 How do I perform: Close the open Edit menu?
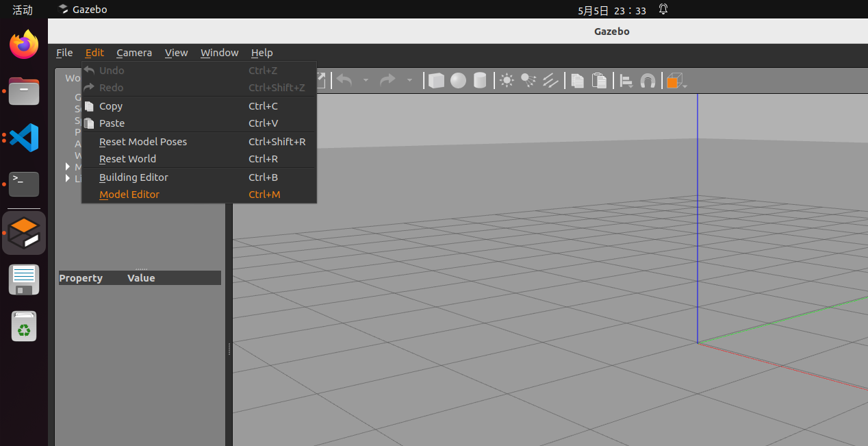pos(94,53)
